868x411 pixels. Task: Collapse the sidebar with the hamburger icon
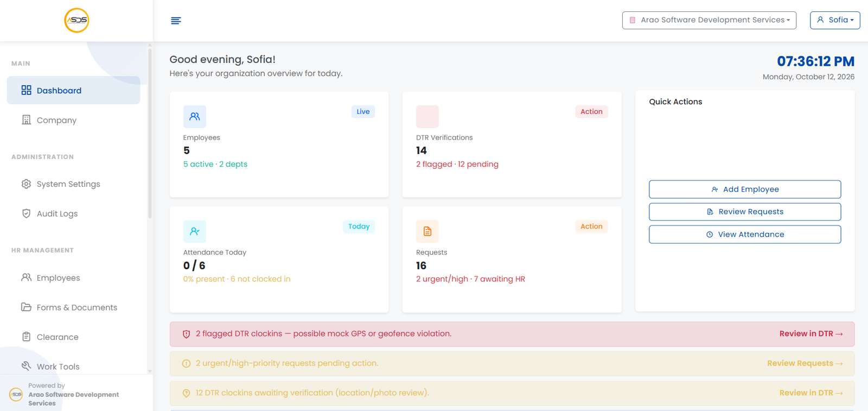point(176,21)
